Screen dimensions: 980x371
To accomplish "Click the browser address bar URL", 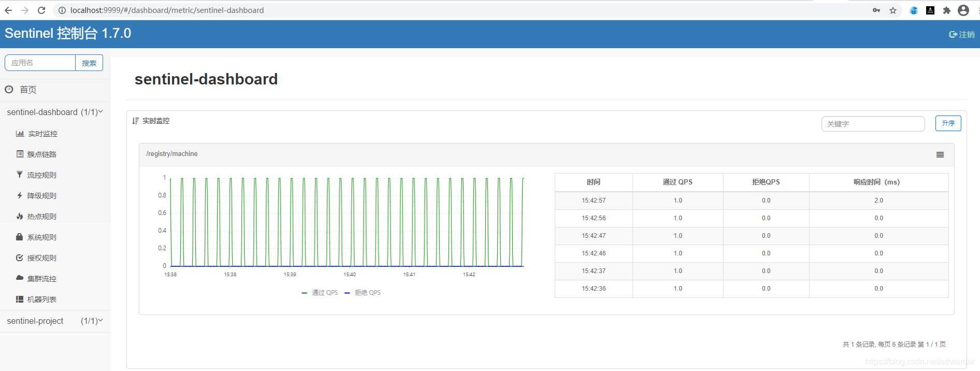I will point(167,10).
